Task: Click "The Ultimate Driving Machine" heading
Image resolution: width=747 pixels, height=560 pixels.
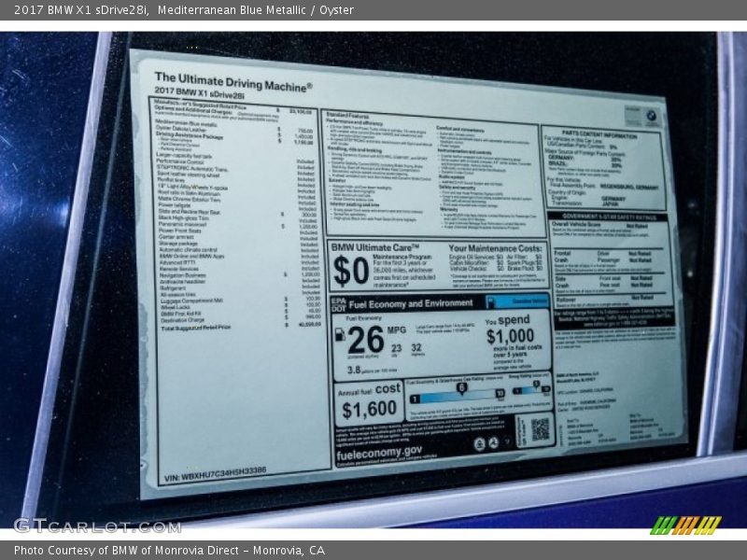Action: point(233,82)
